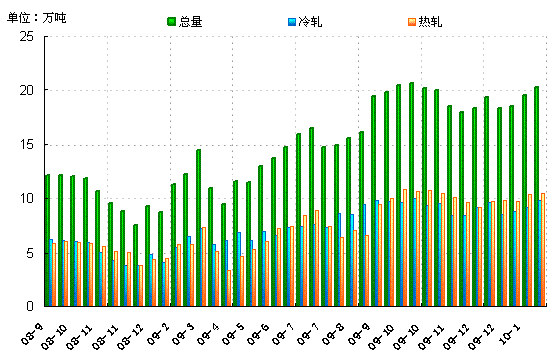Click the blue 冷轧 legend swatch

pos(292,22)
